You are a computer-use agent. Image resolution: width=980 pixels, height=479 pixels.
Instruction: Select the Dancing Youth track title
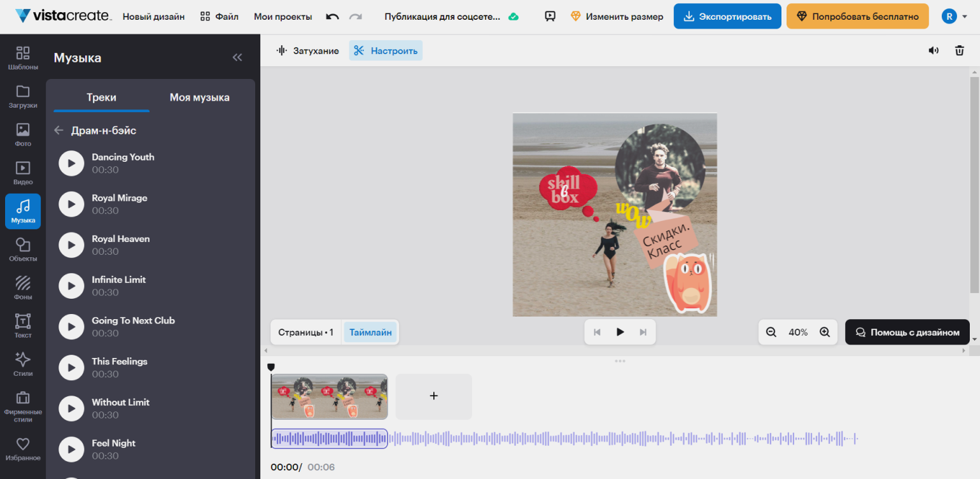click(123, 157)
